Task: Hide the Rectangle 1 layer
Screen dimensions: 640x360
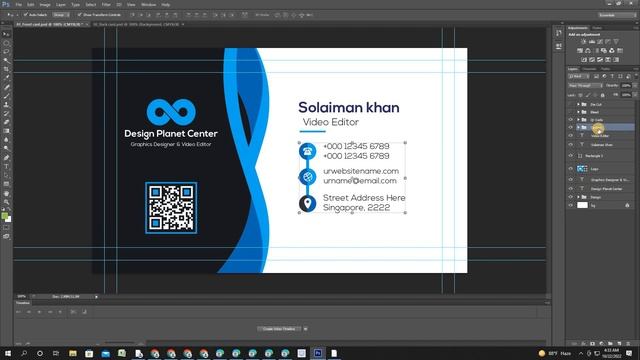Action: click(x=571, y=156)
